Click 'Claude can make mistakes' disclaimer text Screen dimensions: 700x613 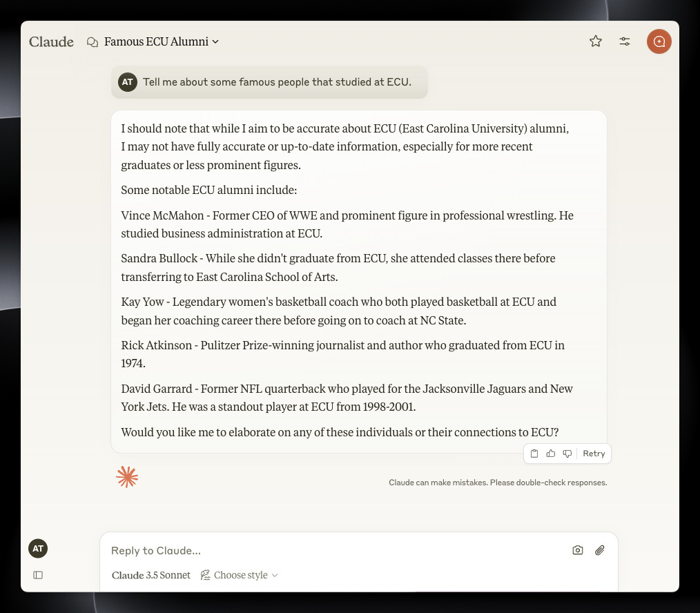coord(498,483)
